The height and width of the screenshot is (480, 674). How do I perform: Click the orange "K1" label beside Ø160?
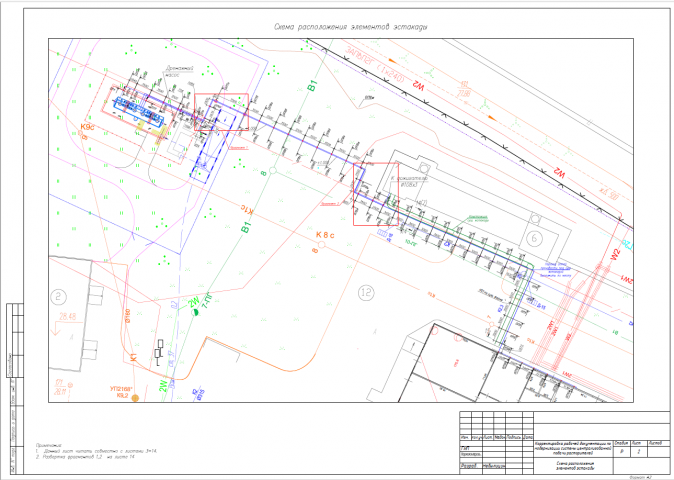click(134, 357)
